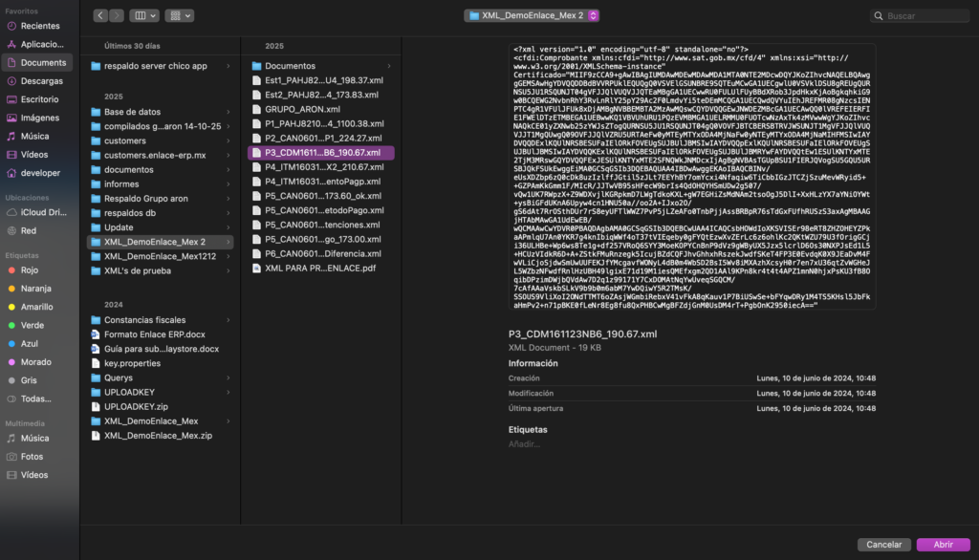This screenshot has height=560, width=979.
Task: Click the XML preview thumbnail
Action: [x=692, y=177]
